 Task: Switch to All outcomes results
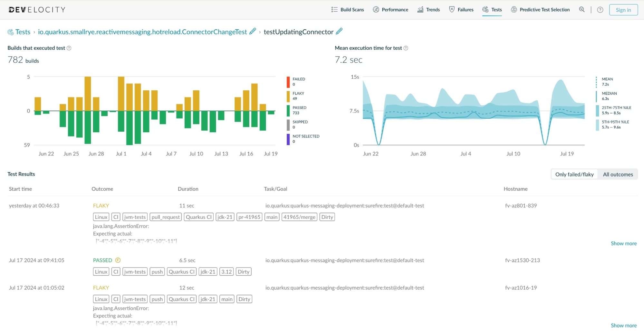(x=618, y=174)
